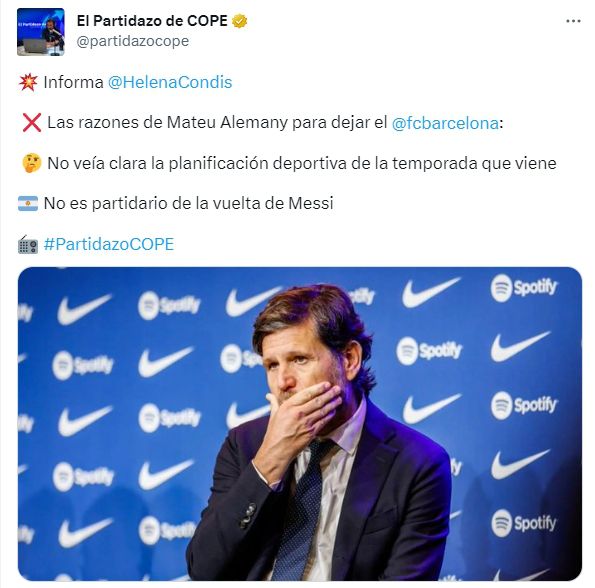Click the line about planificación deportiva de la temporada
The width and height of the screenshot is (595, 588).
[302, 164]
